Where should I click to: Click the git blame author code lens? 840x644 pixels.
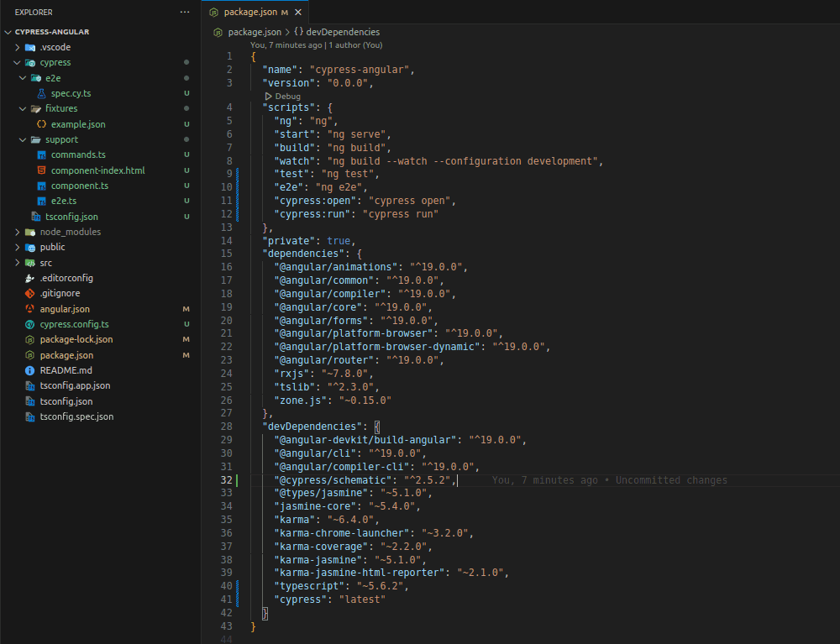point(316,45)
